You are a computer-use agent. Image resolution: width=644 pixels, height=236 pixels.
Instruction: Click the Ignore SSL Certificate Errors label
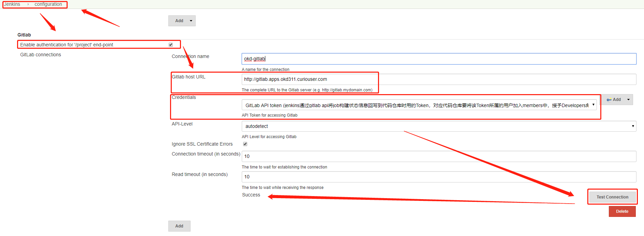click(x=202, y=144)
